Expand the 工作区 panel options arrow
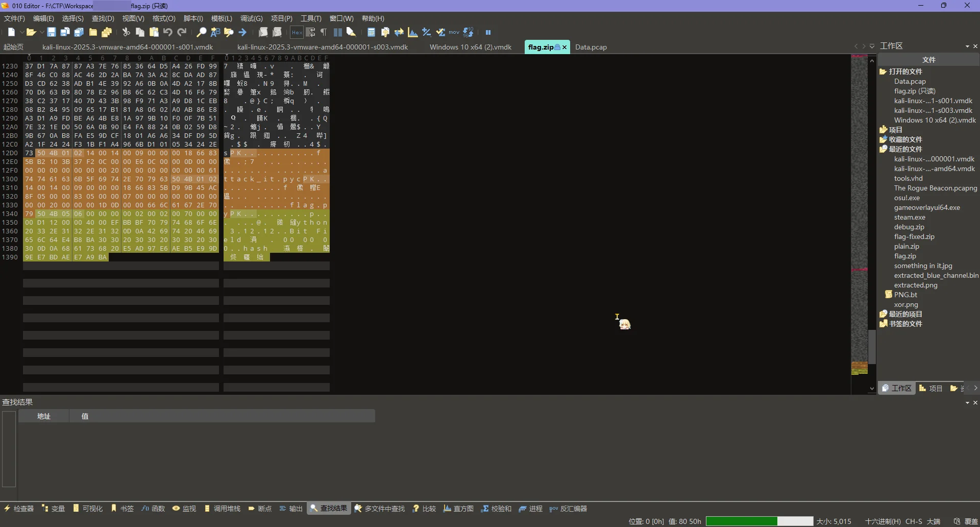This screenshot has height=527, width=980. (967, 46)
